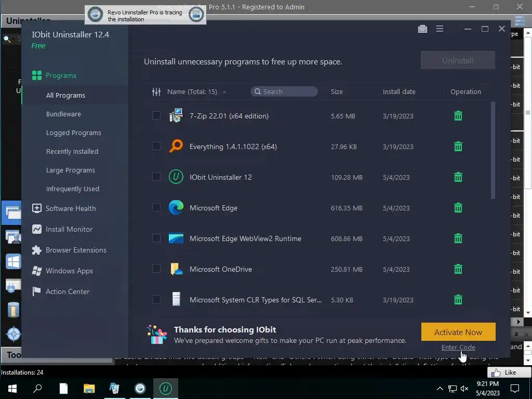Sort programs by Size column
Screen dimensions: 532x399
click(337, 91)
